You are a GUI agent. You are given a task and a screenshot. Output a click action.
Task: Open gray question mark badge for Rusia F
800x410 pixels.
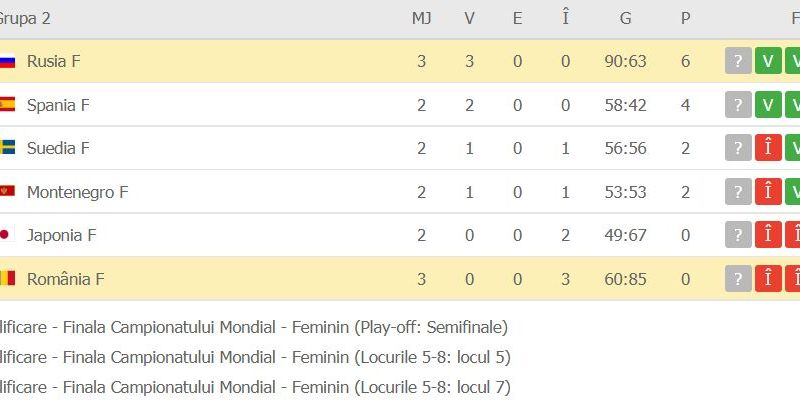(738, 61)
